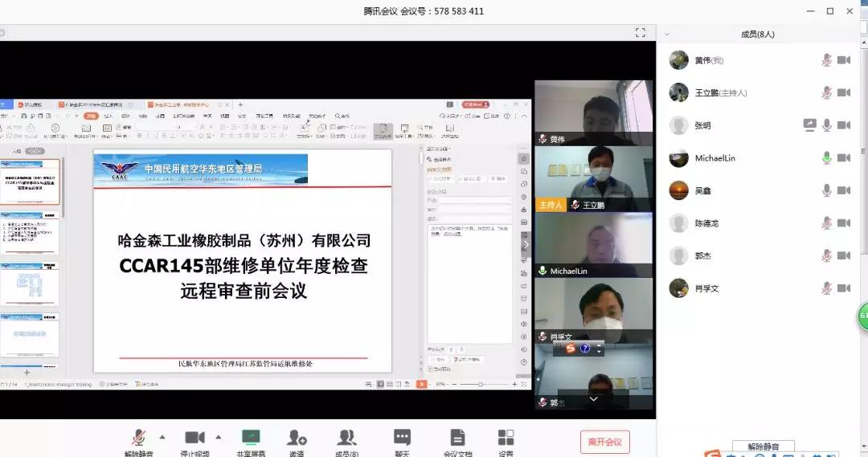The image size is (868, 457).
Task: Click the red leave meeting (离开会议) button
Action: [x=605, y=442]
